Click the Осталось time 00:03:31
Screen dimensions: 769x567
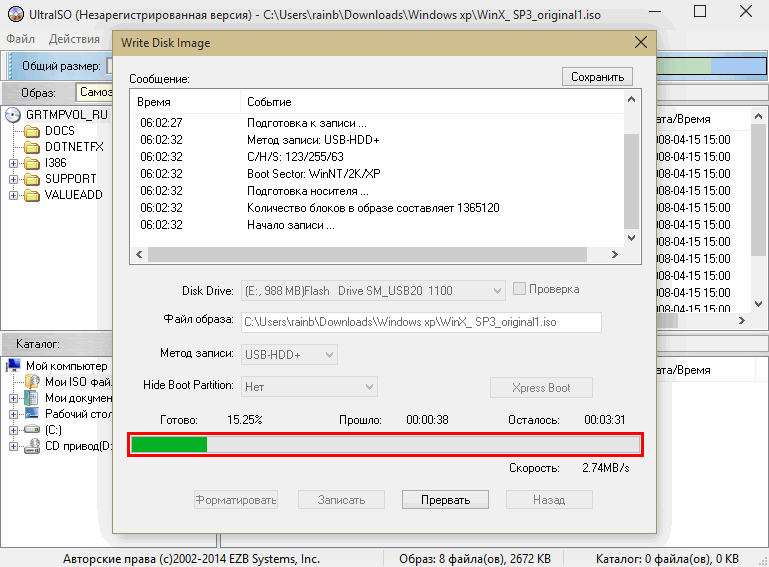point(604,420)
